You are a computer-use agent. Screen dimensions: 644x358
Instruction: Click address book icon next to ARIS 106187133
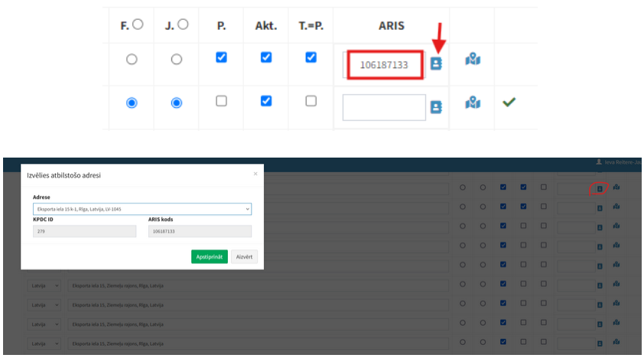tap(436, 63)
